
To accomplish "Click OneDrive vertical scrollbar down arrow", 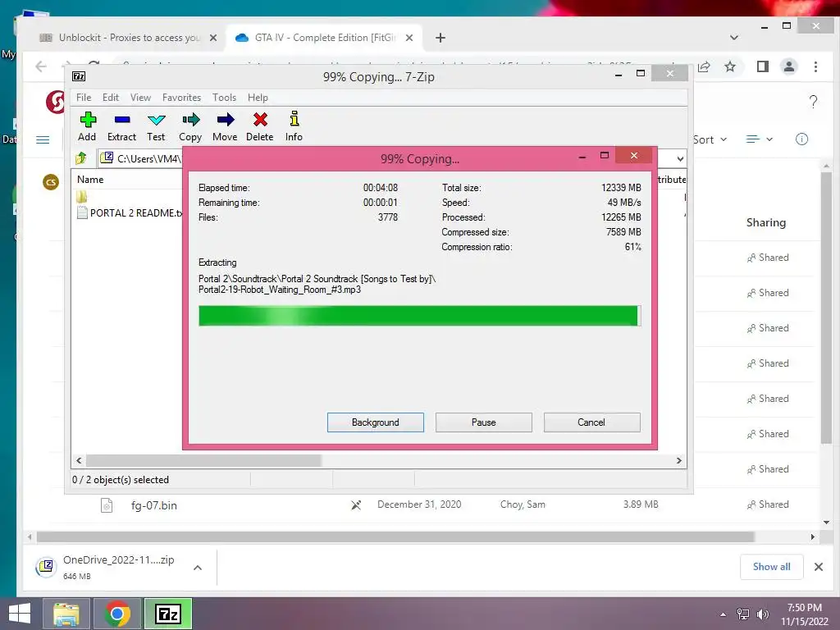I will point(827,522).
